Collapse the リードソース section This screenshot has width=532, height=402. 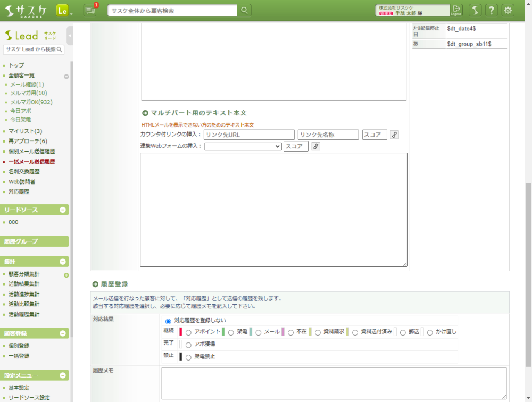coord(63,210)
